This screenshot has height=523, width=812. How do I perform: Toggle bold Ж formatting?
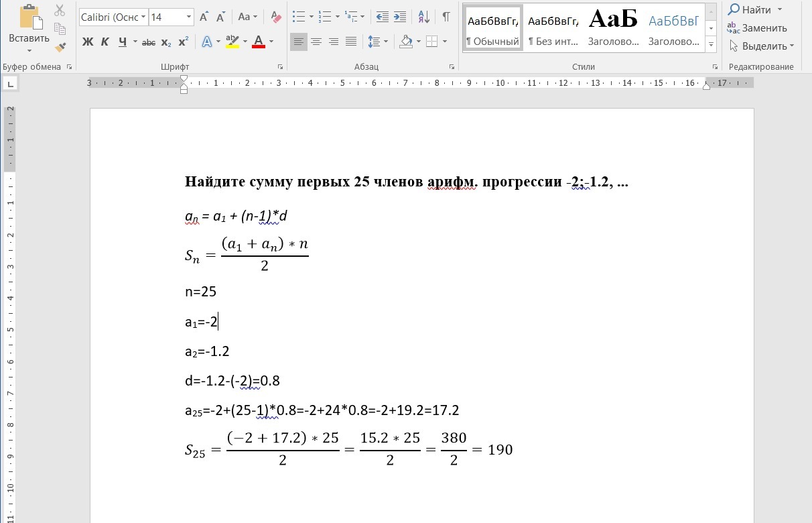[88, 42]
